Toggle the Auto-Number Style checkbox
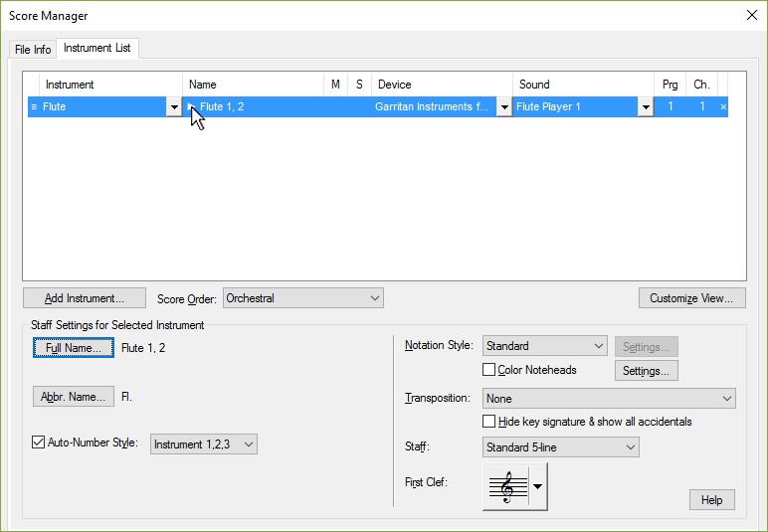Image resolution: width=768 pixels, height=532 pixels. [40, 443]
